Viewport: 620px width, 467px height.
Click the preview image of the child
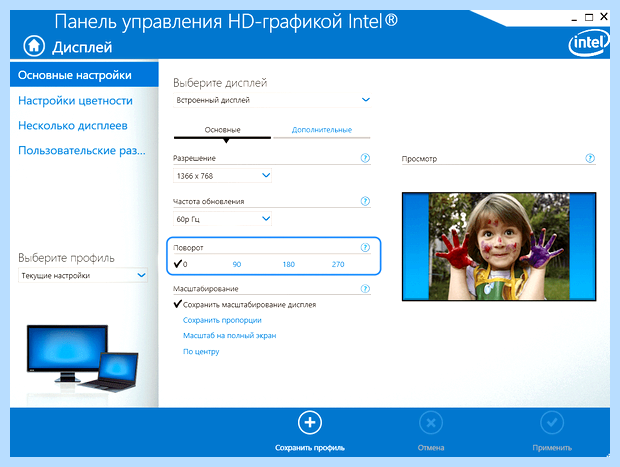(499, 247)
